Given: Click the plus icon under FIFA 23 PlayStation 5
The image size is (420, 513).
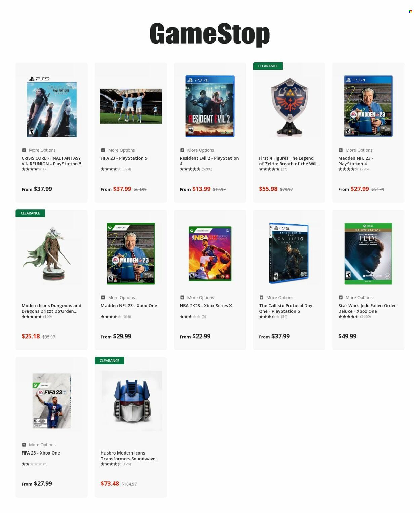Looking at the screenshot, I should [x=103, y=150].
